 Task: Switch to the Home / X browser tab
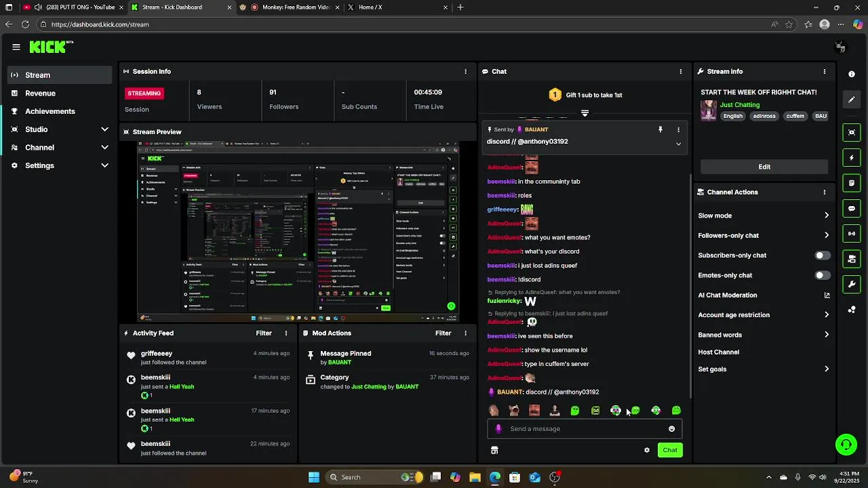point(397,7)
